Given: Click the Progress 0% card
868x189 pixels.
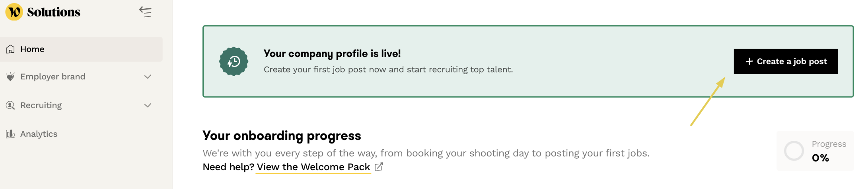Looking at the screenshot, I should 815,151.
